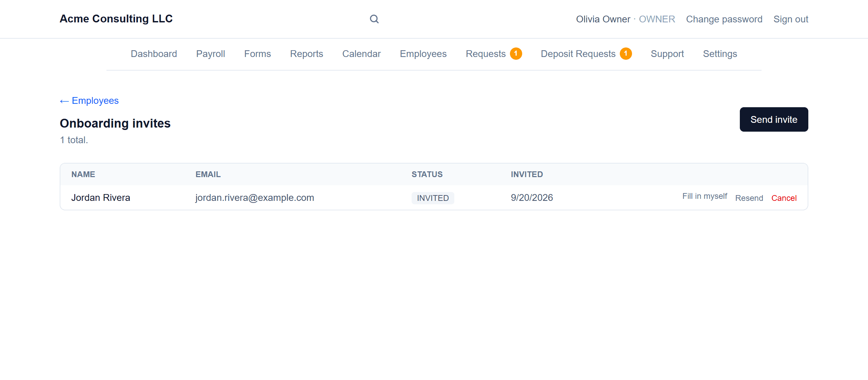Screen dimensions: 868x380
Task: Open the Support tab
Action: (667, 54)
